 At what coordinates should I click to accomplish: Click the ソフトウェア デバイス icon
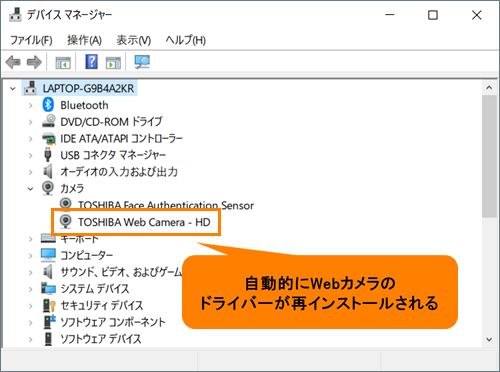(48, 339)
